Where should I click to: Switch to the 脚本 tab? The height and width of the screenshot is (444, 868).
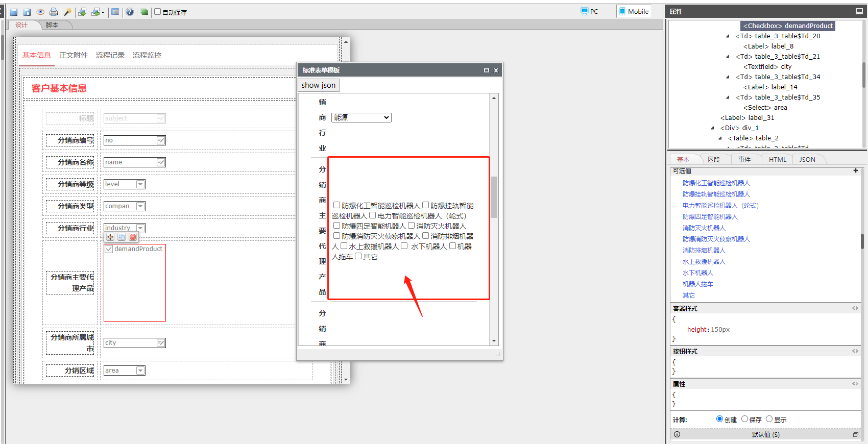coord(52,25)
